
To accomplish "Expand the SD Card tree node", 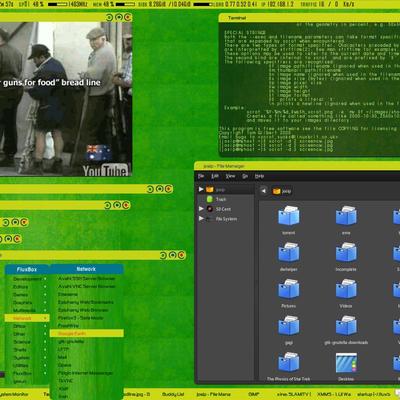I will pos(201,209).
